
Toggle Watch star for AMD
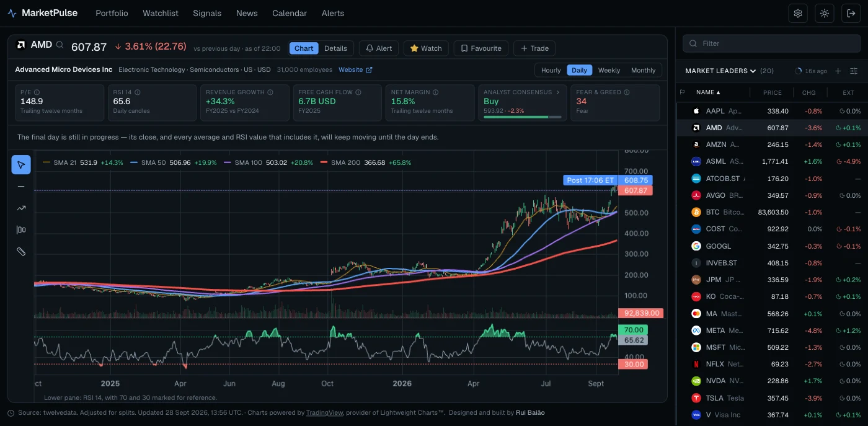click(426, 48)
